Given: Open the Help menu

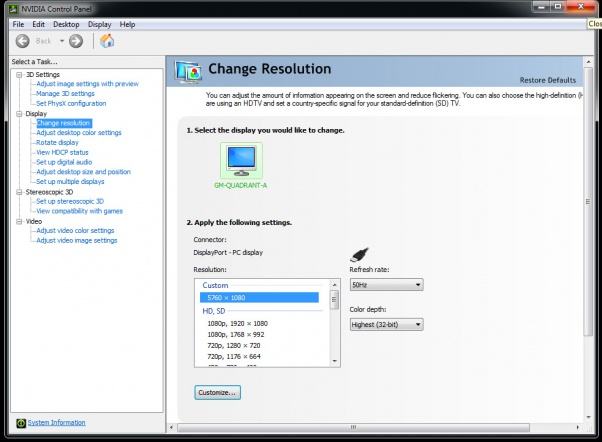Looking at the screenshot, I should (127, 25).
